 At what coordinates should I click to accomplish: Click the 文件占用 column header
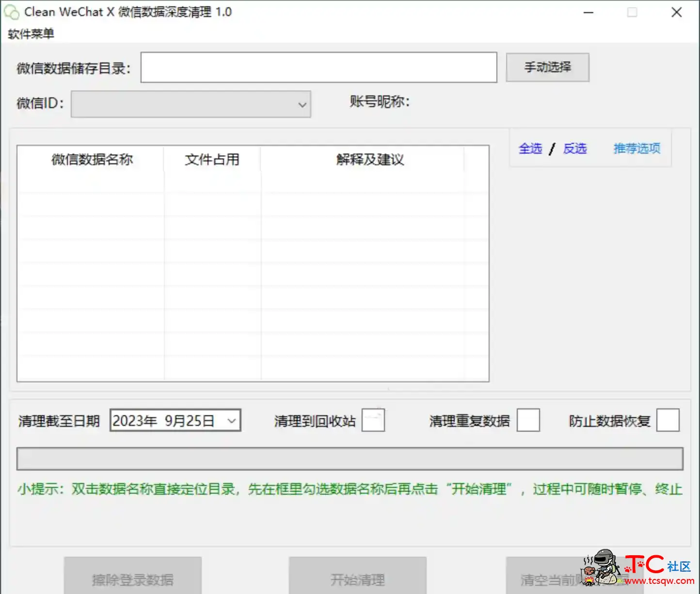[212, 159]
